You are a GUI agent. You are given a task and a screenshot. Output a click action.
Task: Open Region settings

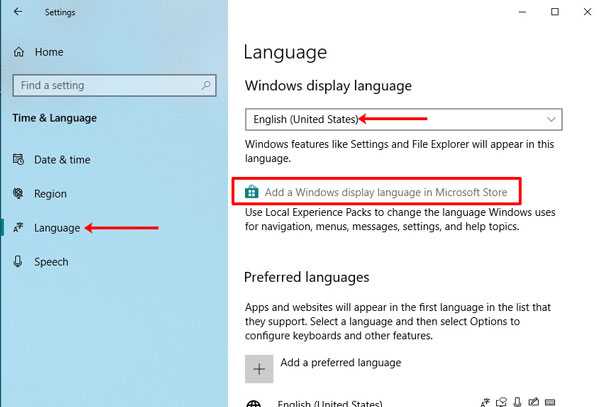click(50, 194)
